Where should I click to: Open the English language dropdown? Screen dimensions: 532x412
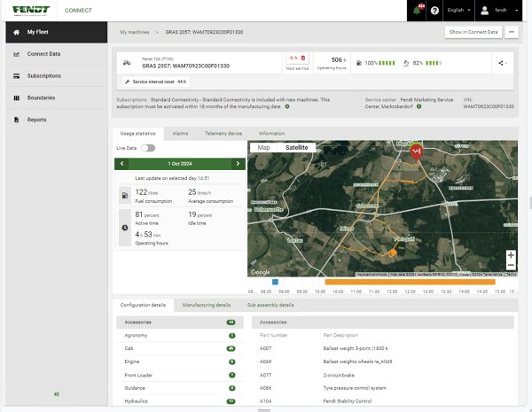[x=458, y=11]
